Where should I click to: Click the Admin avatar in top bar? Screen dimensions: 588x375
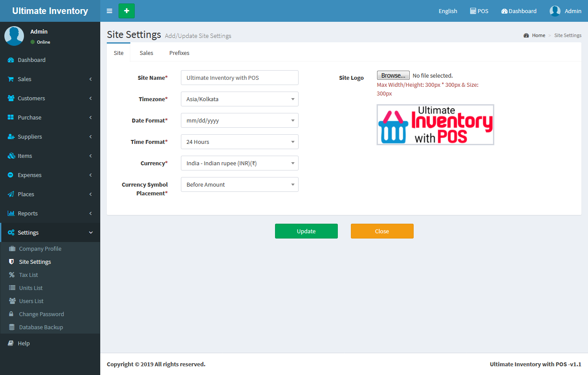coord(555,11)
